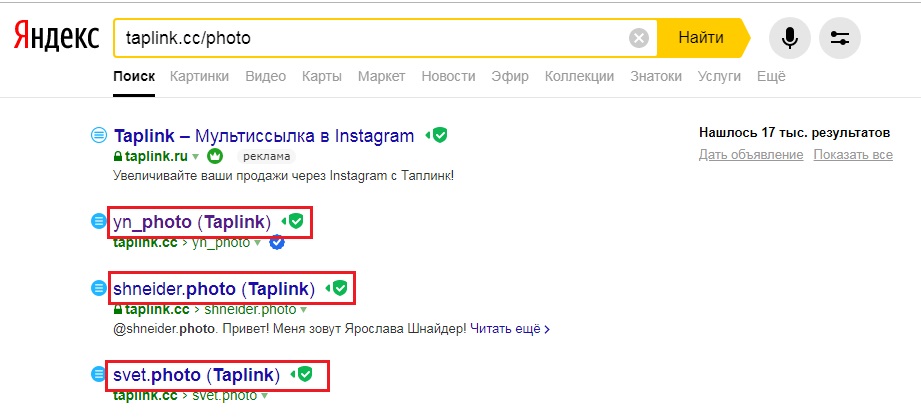921x419 pixels.
Task: Click blue verified checkmark under yn_photo
Action: pyautogui.click(x=277, y=242)
